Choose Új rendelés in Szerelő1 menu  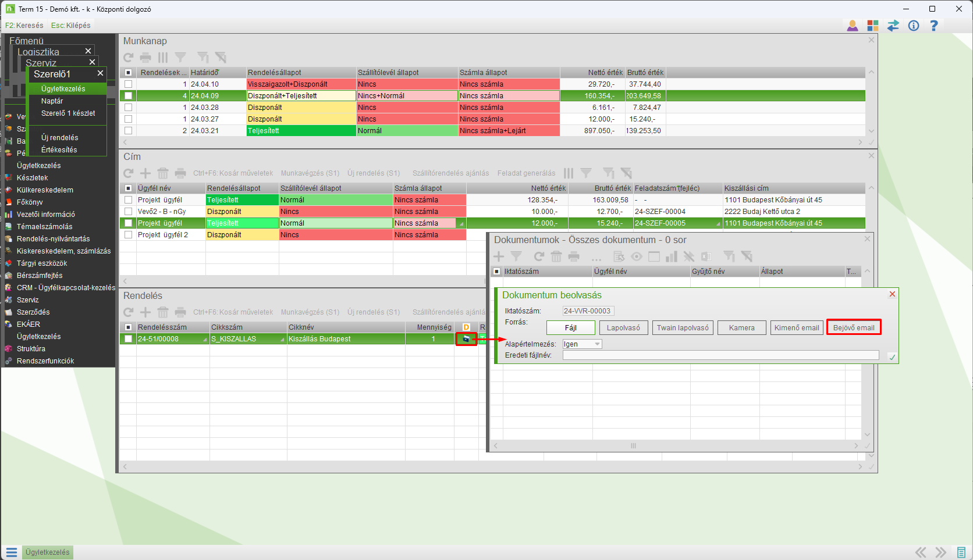coord(59,138)
